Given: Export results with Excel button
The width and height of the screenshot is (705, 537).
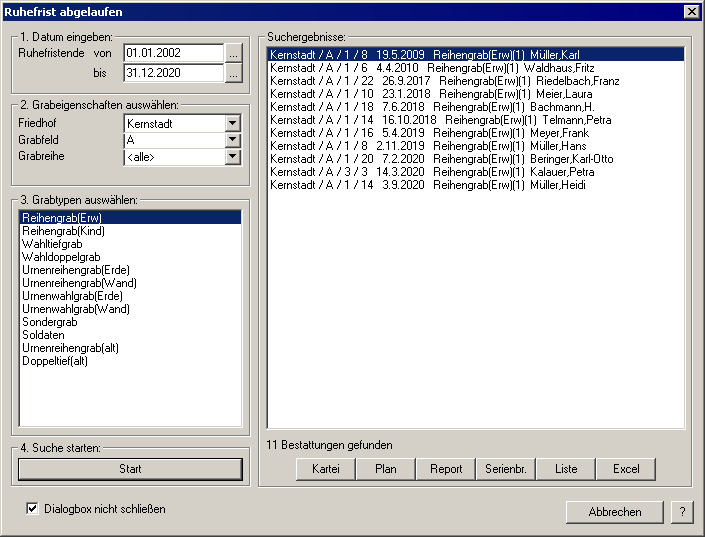Looking at the screenshot, I should [626, 469].
